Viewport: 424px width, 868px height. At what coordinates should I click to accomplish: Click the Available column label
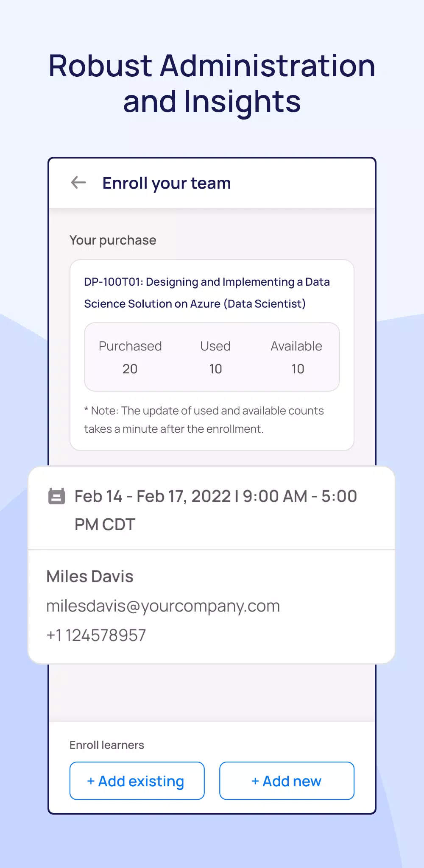tap(297, 346)
